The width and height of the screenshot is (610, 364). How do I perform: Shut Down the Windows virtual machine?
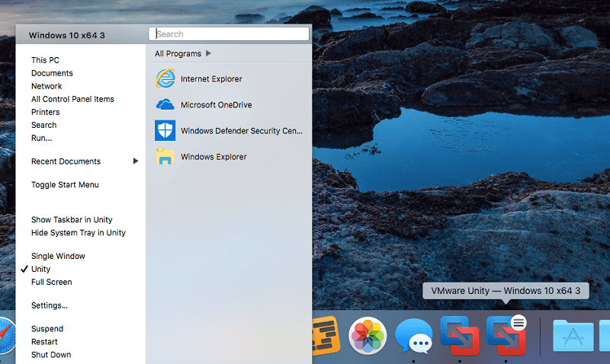(51, 355)
